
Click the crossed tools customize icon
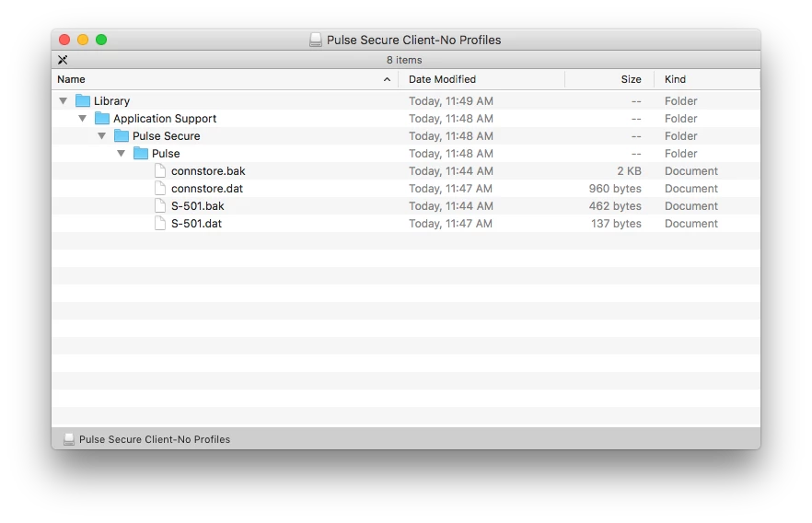pos(63,60)
